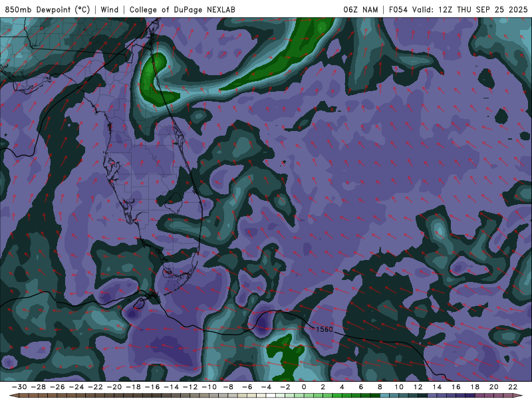This screenshot has height=399, width=532.
Task: Click the "850mb Dewpoint (°C)" title text
Action: pos(47,9)
